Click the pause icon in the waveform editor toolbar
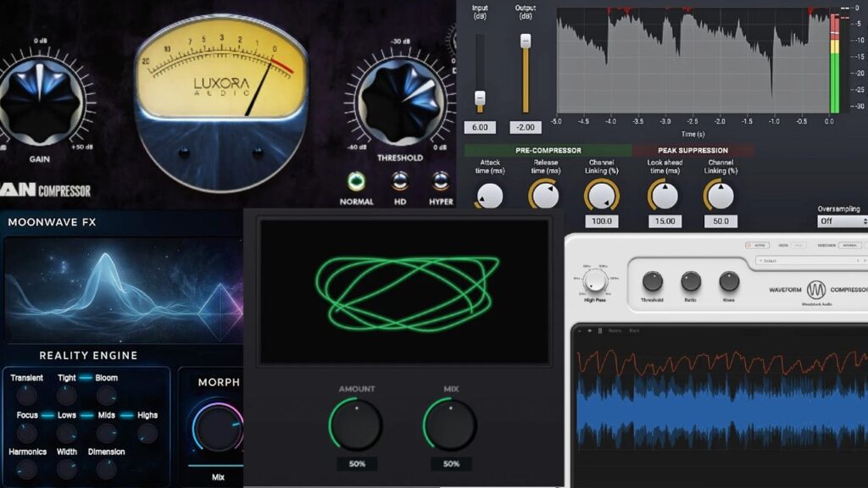 (599, 330)
